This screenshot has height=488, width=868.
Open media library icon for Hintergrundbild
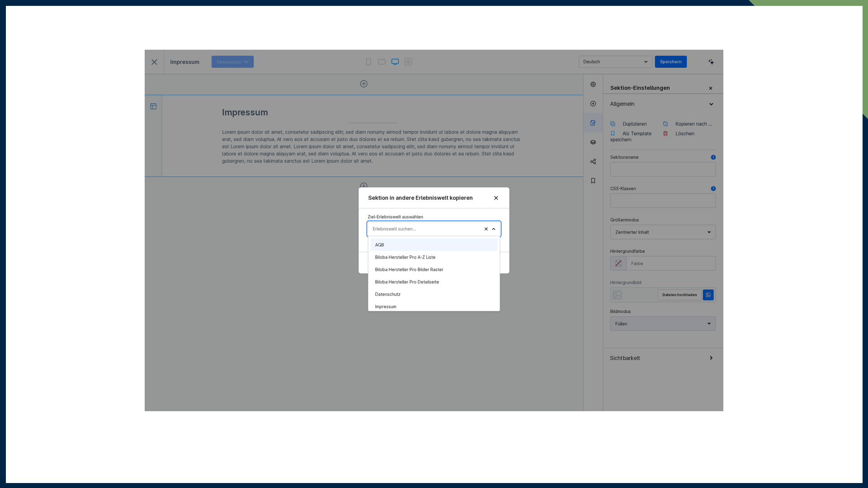[708, 295]
